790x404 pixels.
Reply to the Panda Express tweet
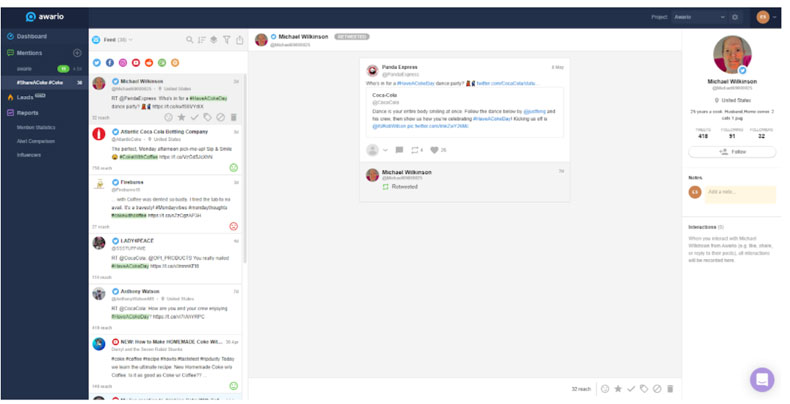tap(400, 150)
